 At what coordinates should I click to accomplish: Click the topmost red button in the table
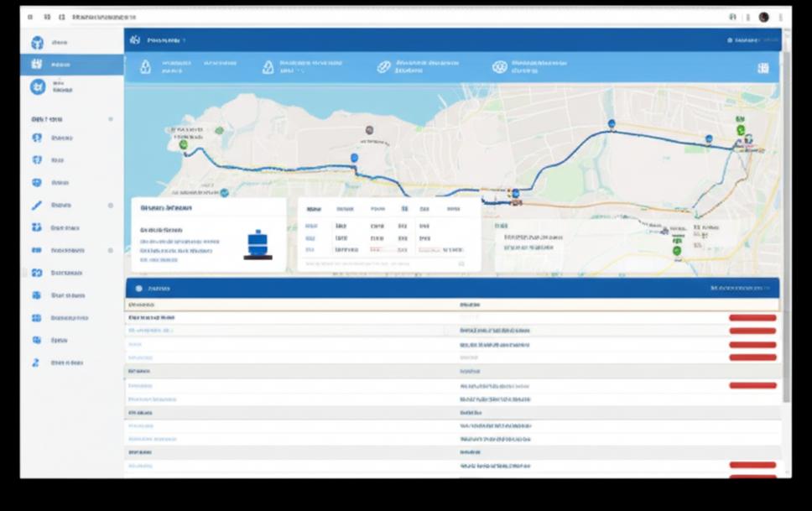[752, 318]
